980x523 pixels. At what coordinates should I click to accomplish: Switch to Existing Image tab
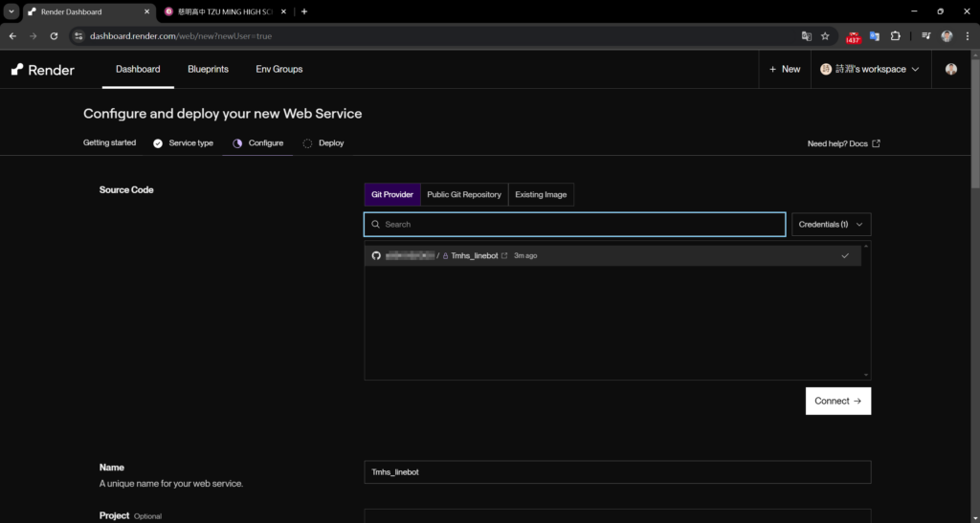(x=541, y=195)
